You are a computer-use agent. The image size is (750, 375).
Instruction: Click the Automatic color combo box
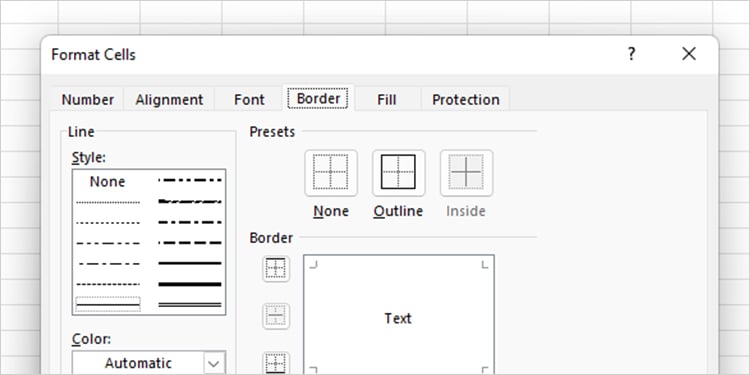(x=149, y=363)
